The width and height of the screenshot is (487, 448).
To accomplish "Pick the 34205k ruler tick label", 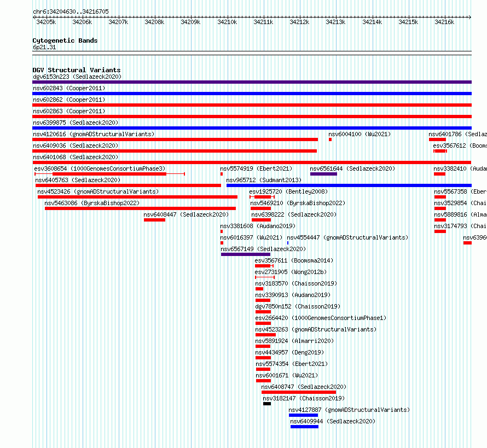I will tap(46, 22).
